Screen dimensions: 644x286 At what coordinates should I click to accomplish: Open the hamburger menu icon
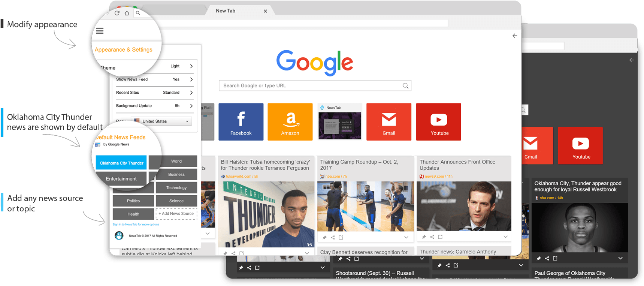(x=100, y=31)
